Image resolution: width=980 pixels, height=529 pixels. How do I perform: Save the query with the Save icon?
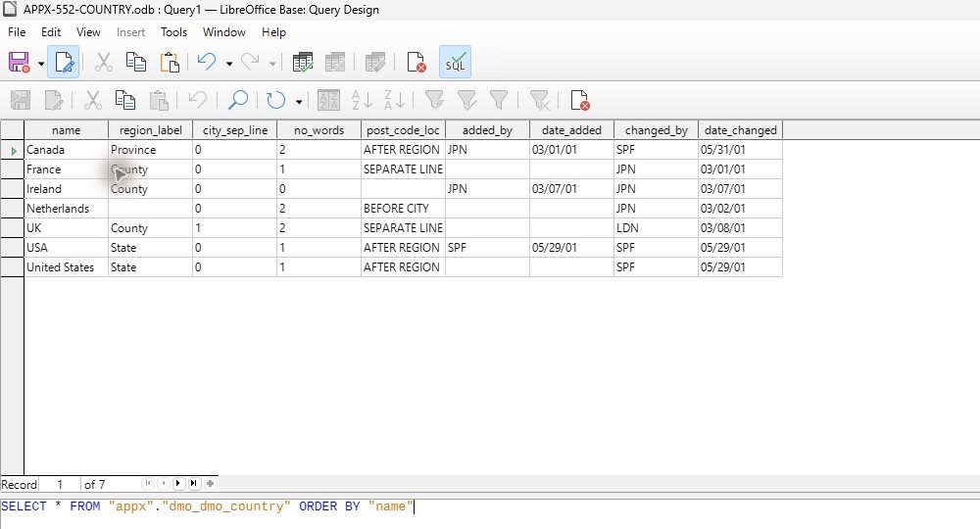click(20, 63)
